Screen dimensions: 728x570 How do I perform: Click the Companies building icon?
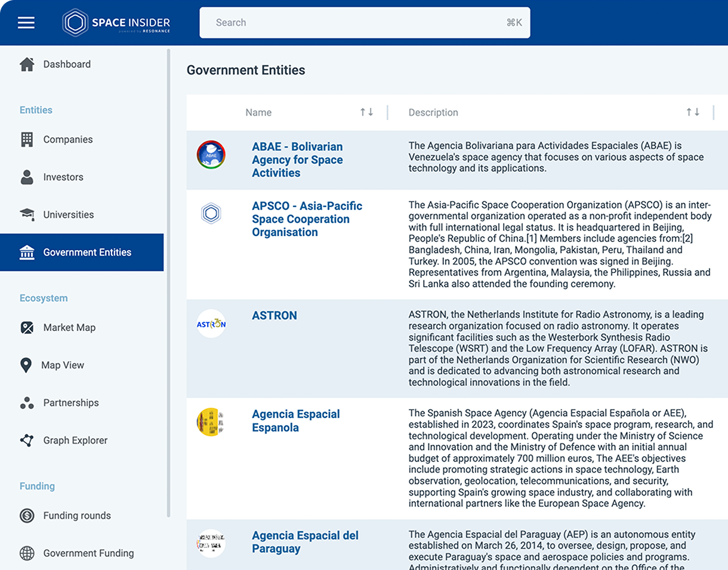[27, 140]
